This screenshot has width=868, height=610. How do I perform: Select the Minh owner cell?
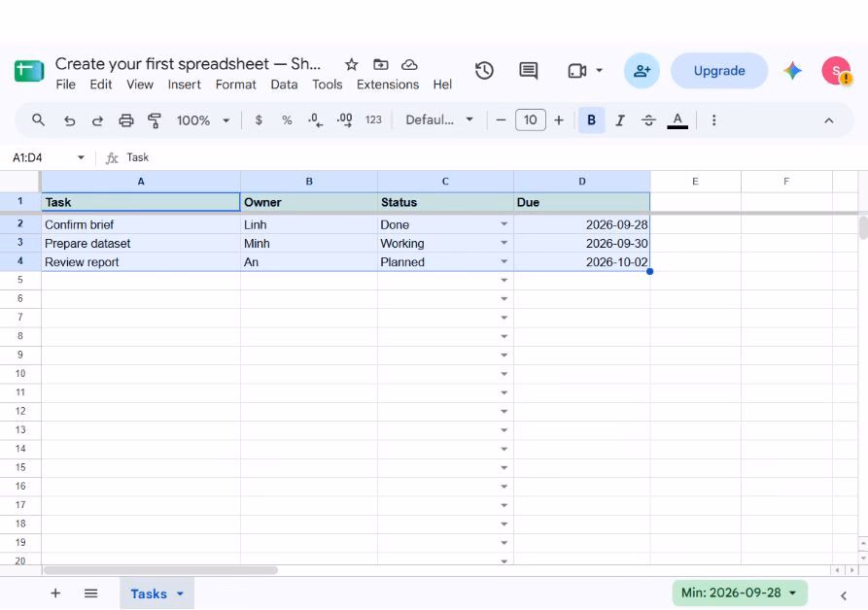pyautogui.click(x=309, y=244)
